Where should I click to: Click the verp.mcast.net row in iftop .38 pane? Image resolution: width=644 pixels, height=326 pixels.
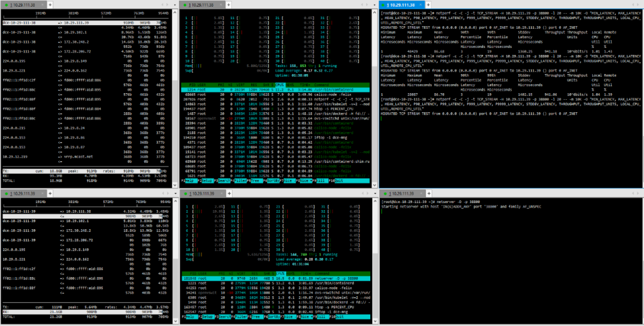(x=84, y=156)
